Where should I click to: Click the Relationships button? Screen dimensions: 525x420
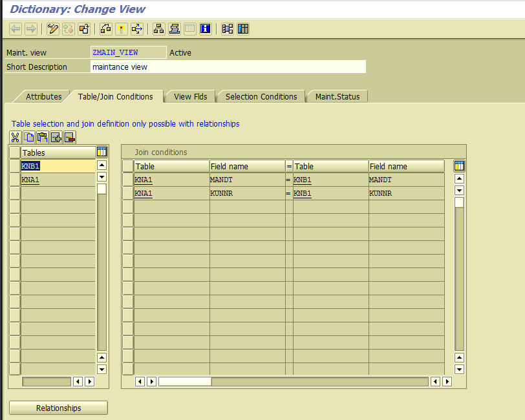58,408
